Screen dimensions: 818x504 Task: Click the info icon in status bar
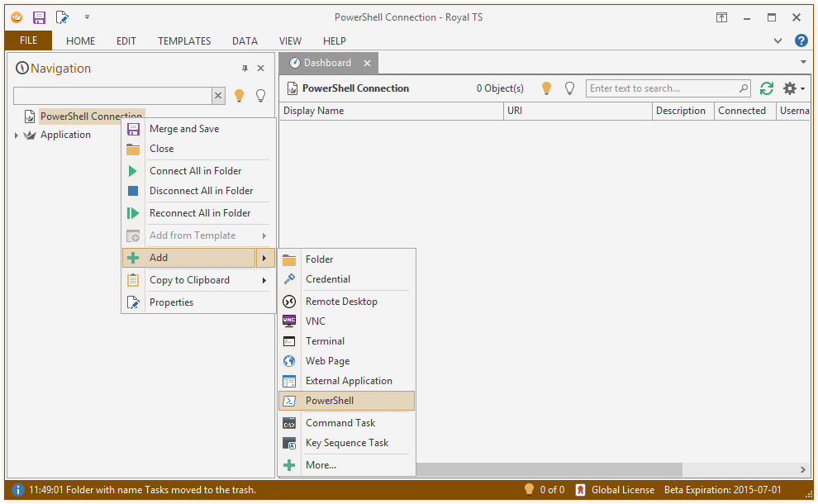point(17,490)
